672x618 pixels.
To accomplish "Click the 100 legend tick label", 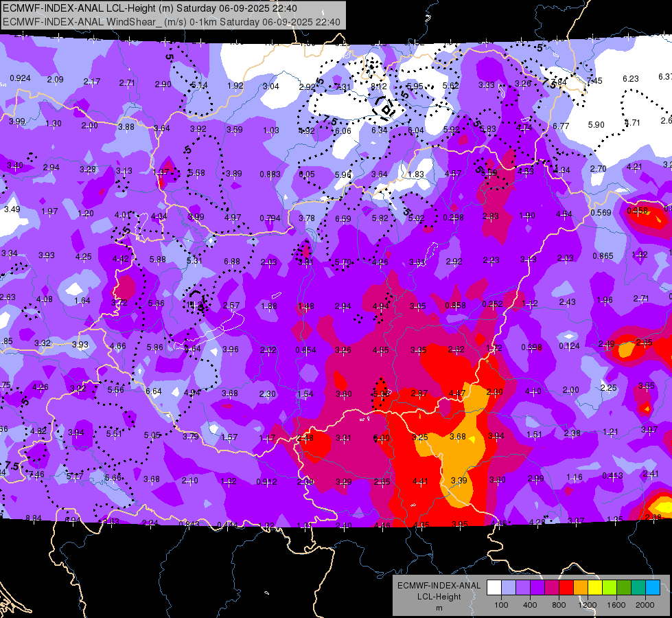I will click(x=501, y=605).
